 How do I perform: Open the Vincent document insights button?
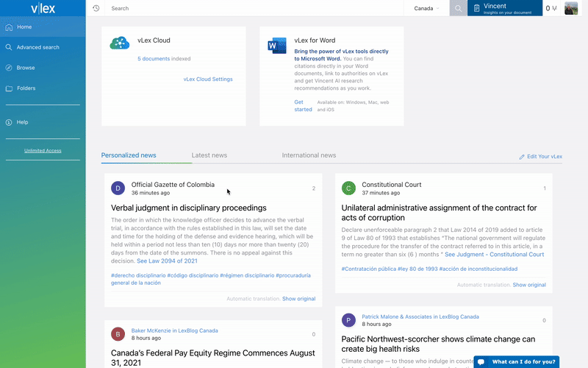pos(505,8)
